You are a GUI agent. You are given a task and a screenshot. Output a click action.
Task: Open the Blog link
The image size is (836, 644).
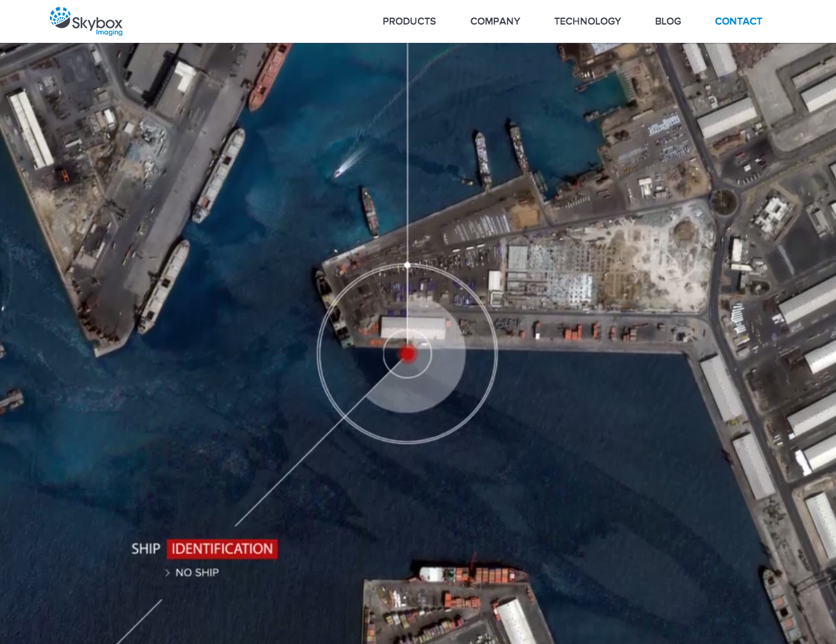(x=668, y=21)
